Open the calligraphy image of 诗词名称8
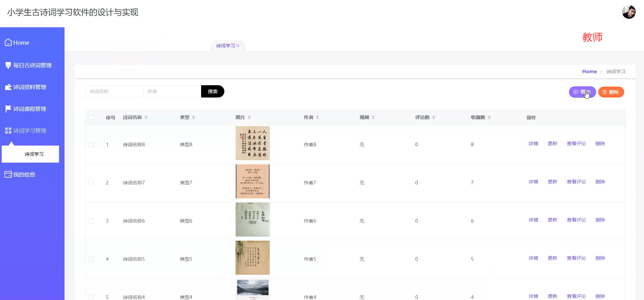This screenshot has width=644, height=300. tap(253, 143)
